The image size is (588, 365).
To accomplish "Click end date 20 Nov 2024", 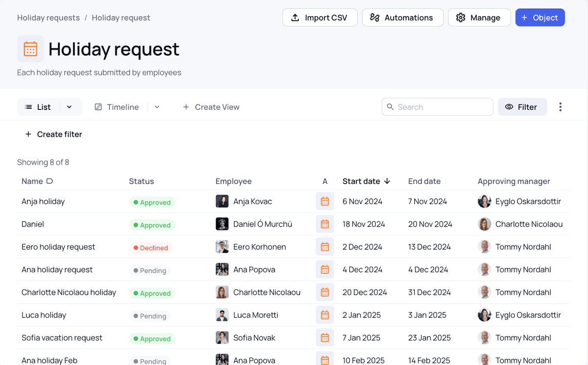I will click(x=430, y=224).
